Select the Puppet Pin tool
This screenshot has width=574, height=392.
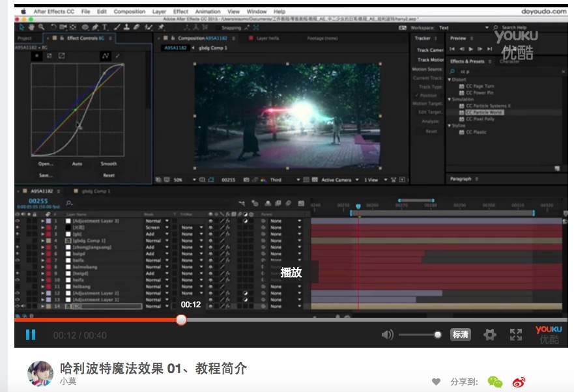coord(161,27)
